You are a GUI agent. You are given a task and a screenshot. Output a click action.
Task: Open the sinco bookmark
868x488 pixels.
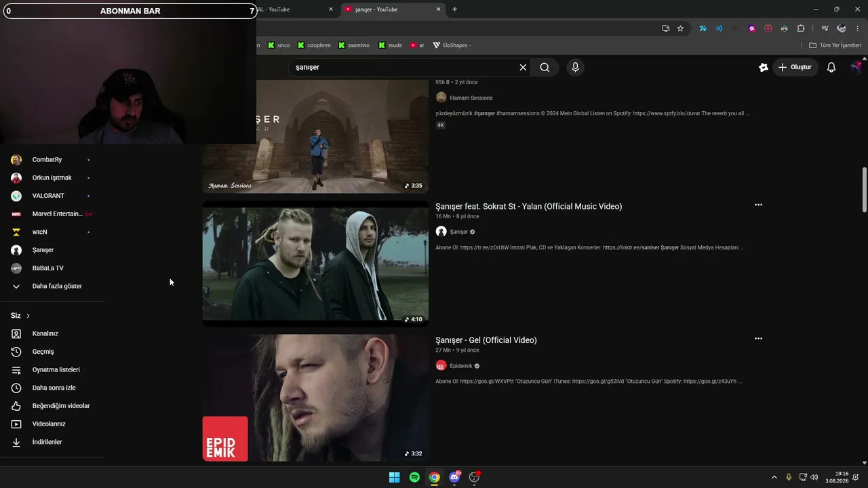click(279, 45)
